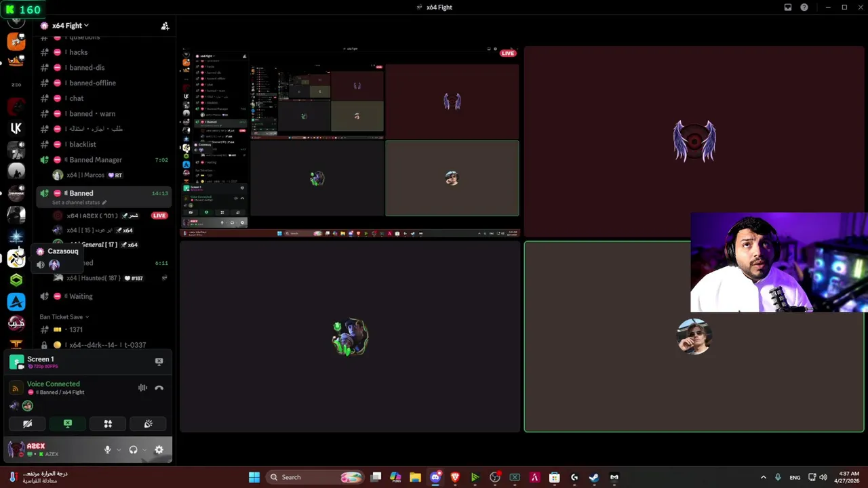The width and height of the screenshot is (868, 488).
Task: Open File Explorer from taskbar
Action: [415, 477]
